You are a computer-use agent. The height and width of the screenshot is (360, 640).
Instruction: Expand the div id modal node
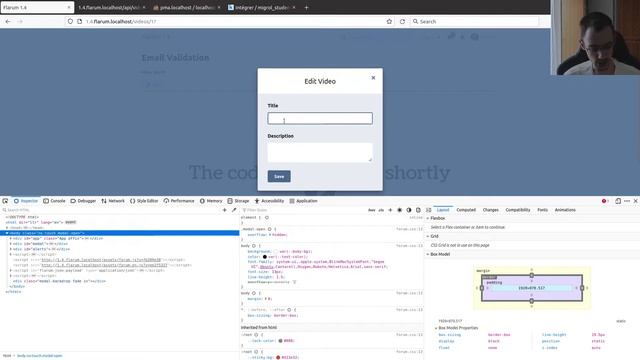click(x=11, y=244)
